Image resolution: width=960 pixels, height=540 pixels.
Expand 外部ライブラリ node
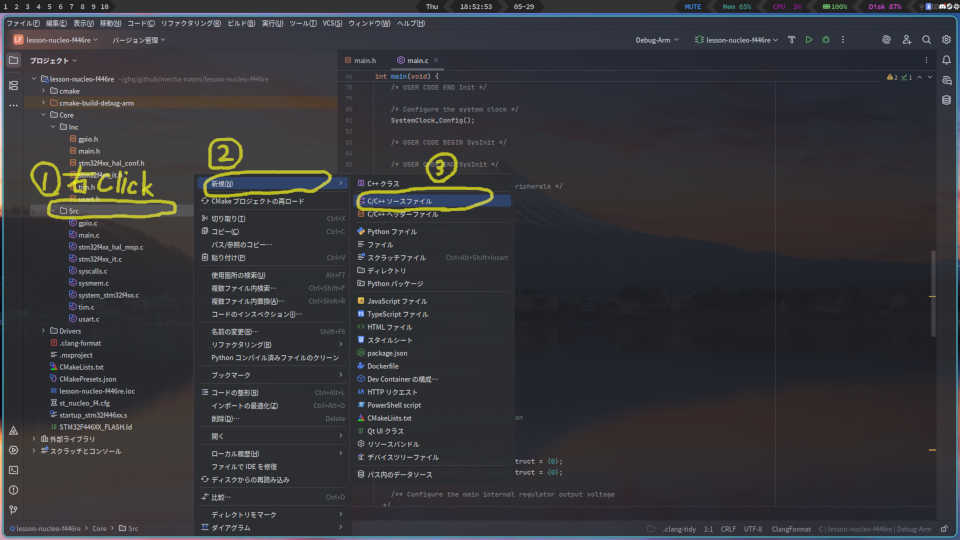click(x=34, y=439)
